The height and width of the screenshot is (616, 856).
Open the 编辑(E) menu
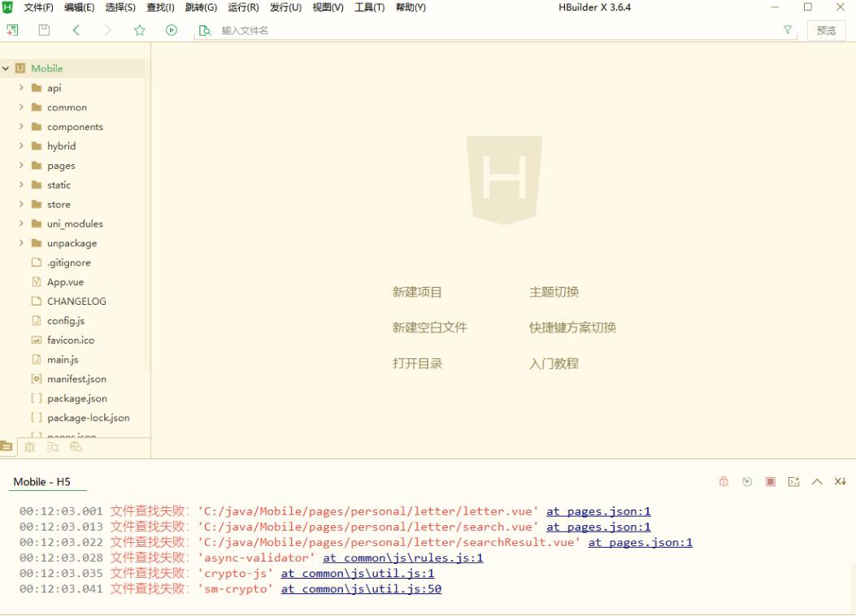[79, 7]
